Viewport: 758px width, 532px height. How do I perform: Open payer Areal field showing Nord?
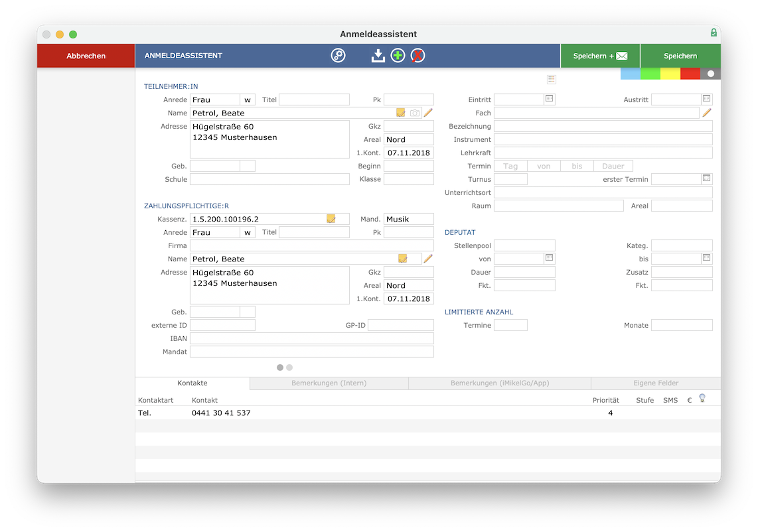tap(408, 286)
